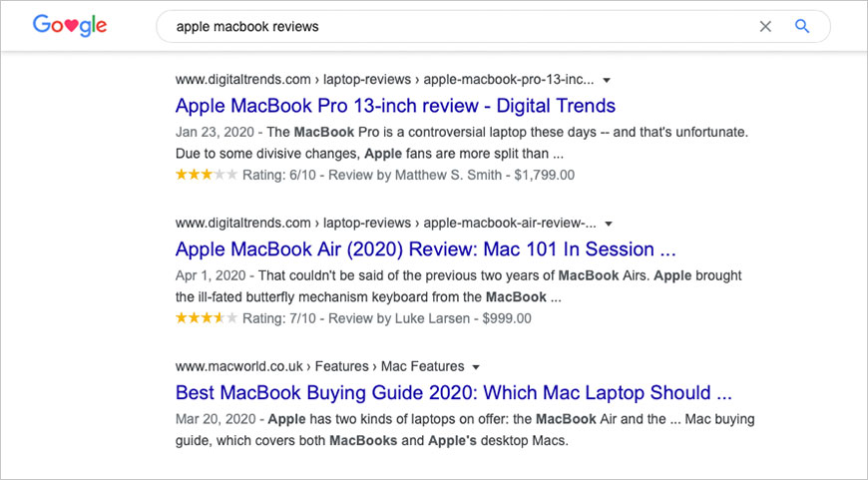Click star rating 7/10 by Luke Larsen
The height and width of the screenshot is (480, 868).
coord(207,318)
